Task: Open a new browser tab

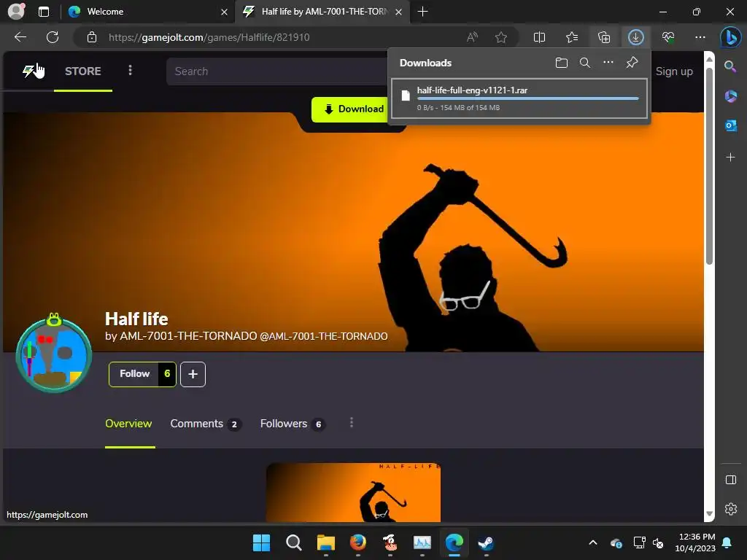Action: 422,12
